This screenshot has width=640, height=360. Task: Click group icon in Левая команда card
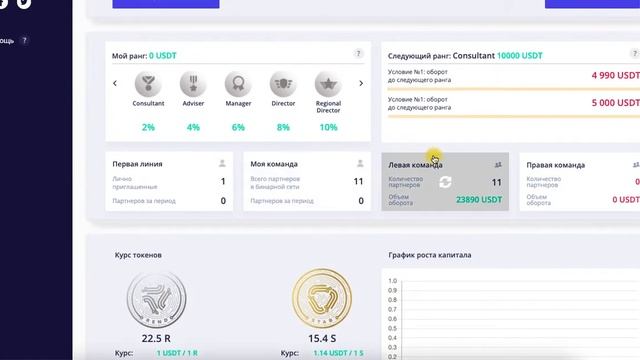(498, 165)
